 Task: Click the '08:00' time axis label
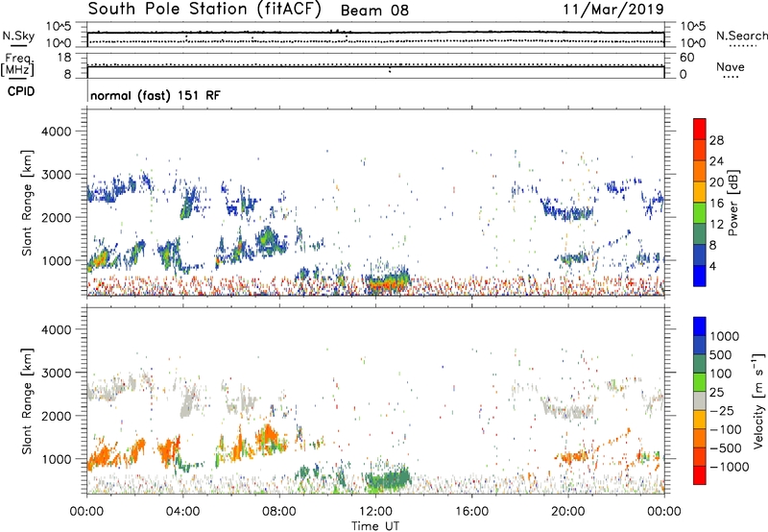click(x=279, y=512)
